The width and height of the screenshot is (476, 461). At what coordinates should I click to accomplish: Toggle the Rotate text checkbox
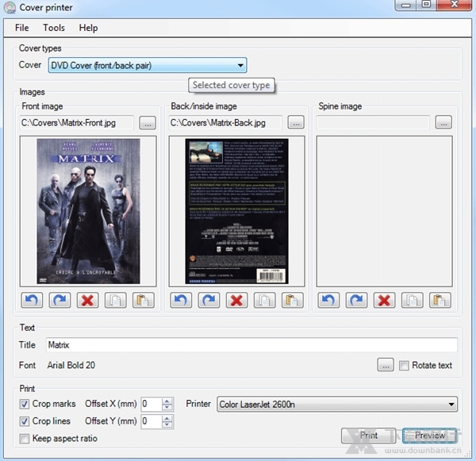point(405,366)
